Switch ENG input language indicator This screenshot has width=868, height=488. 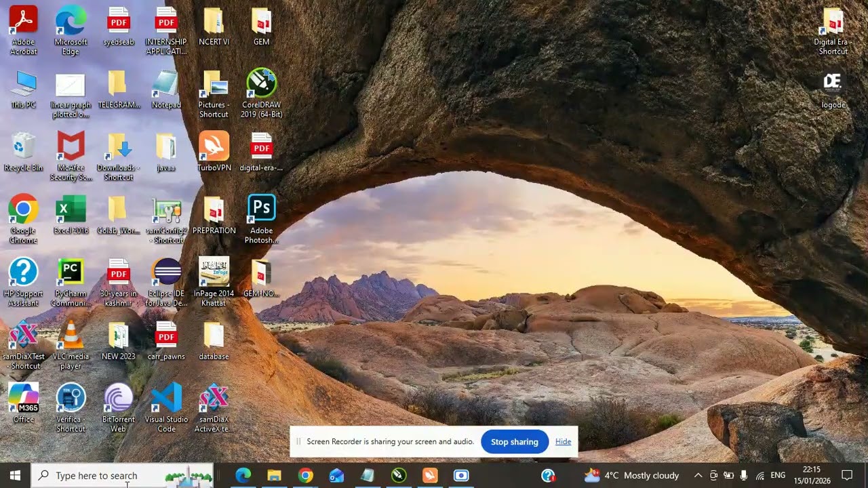point(778,476)
